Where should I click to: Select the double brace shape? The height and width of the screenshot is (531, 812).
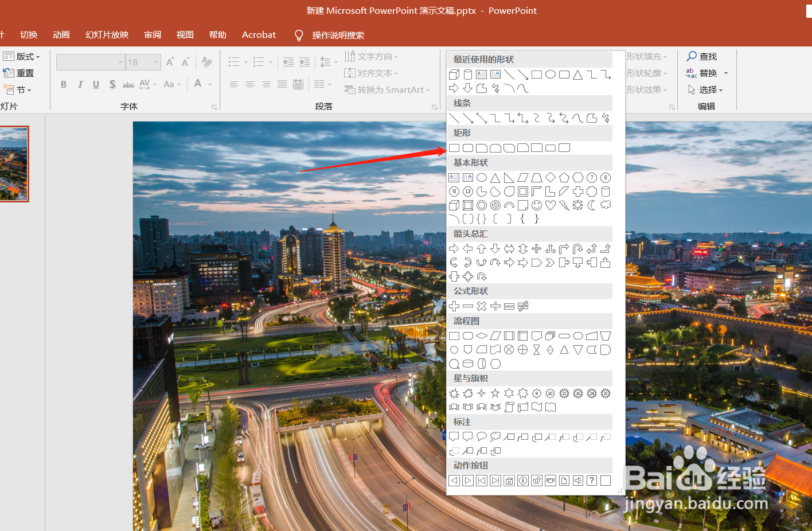(x=482, y=219)
